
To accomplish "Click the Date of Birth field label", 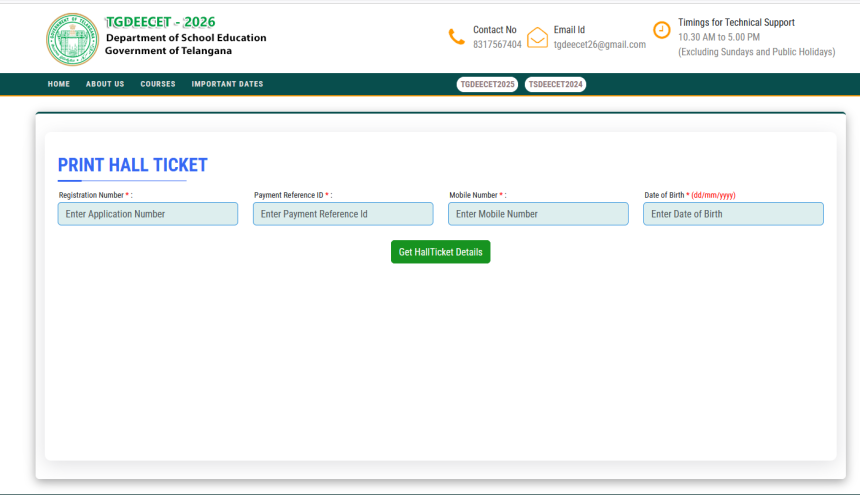I will point(689,195).
